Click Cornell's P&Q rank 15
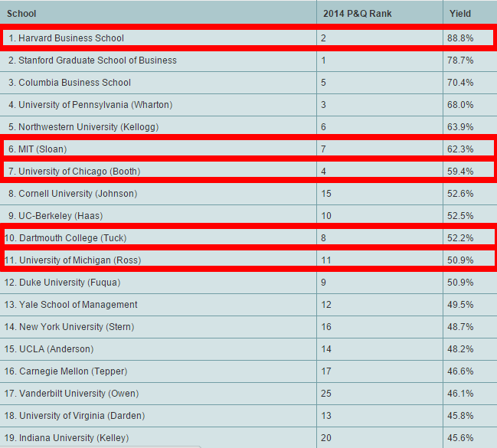Screen dimensions: 497x448 click(326, 194)
